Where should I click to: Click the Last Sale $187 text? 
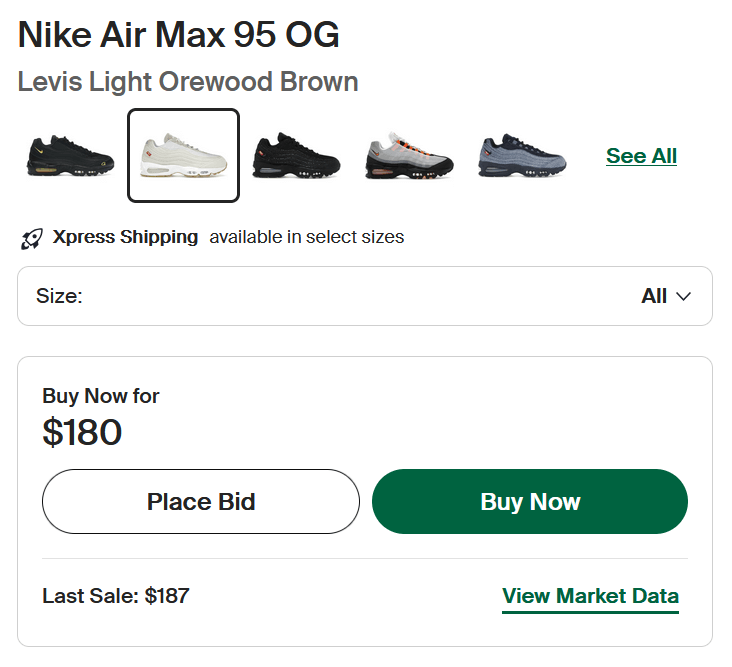[x=115, y=597]
